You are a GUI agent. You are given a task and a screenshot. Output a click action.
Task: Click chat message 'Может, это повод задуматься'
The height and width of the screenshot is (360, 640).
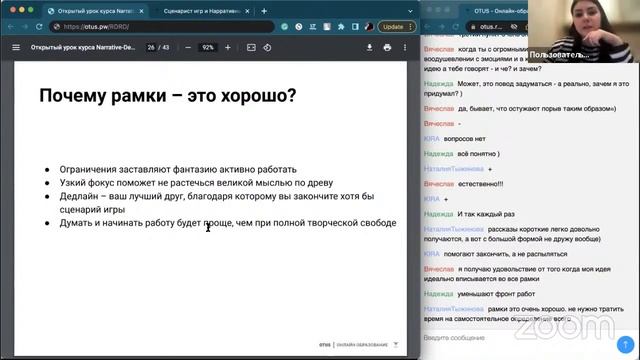527,89
